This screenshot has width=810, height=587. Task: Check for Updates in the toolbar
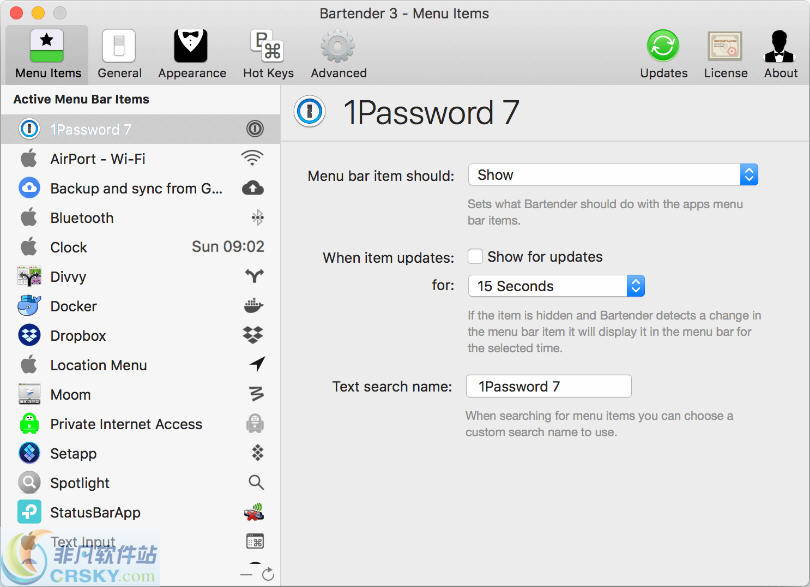[x=663, y=55]
